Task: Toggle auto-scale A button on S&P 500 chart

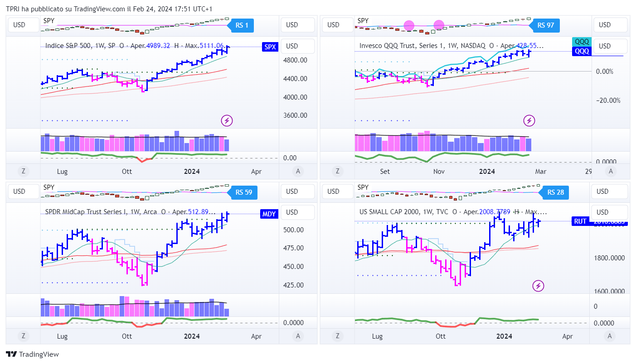Action: click(298, 171)
